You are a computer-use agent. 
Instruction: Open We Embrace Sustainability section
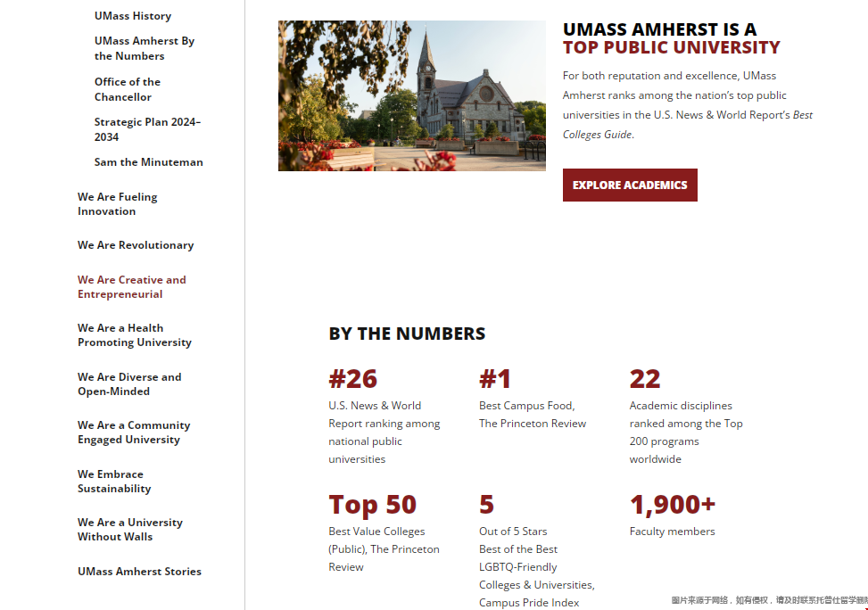[114, 481]
